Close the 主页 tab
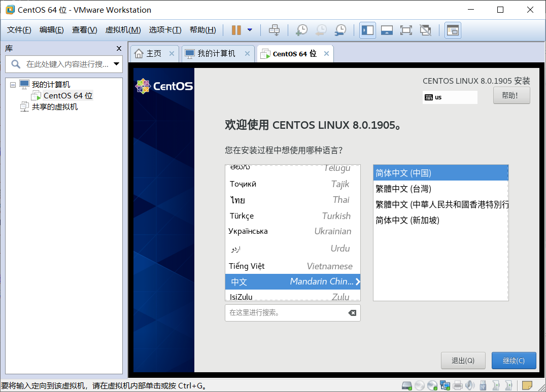 172,54
